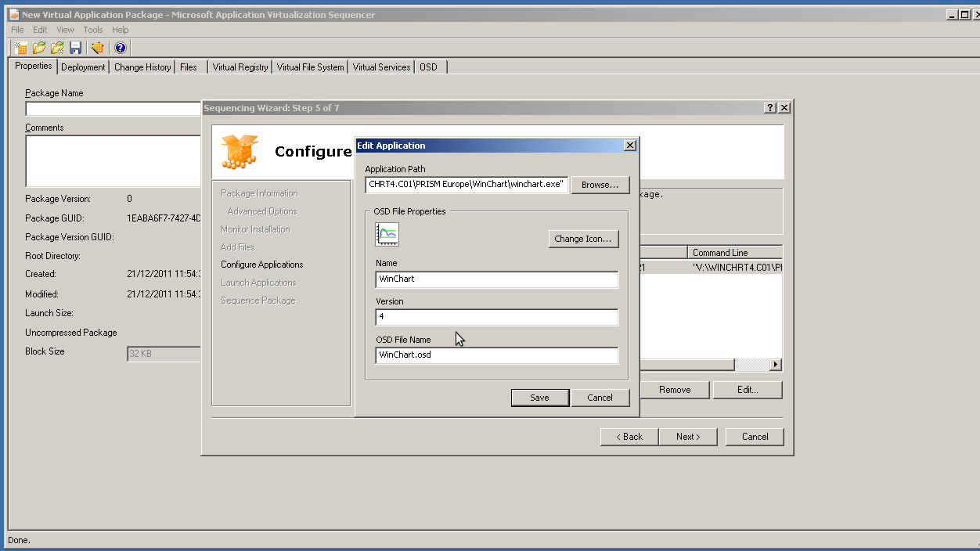The image size is (980, 551).
Task: Click the Done. status bar text
Action: pyautogui.click(x=19, y=540)
